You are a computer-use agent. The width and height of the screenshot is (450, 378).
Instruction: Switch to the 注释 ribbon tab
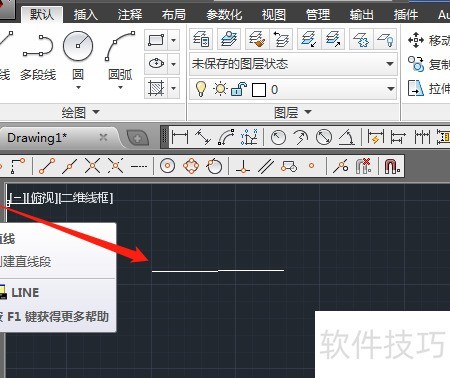coord(130,15)
